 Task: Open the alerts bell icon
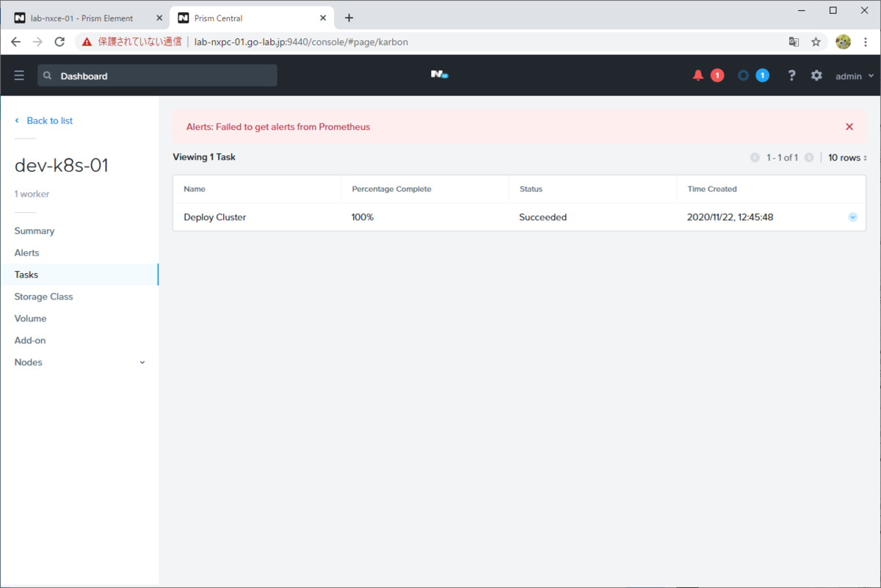(698, 75)
